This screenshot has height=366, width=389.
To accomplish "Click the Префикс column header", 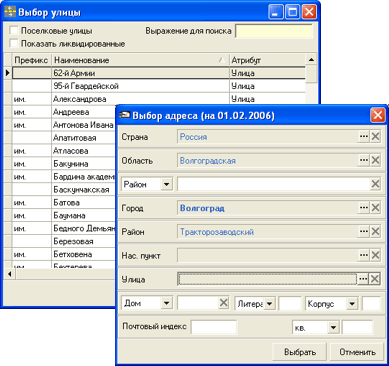I will (31, 60).
